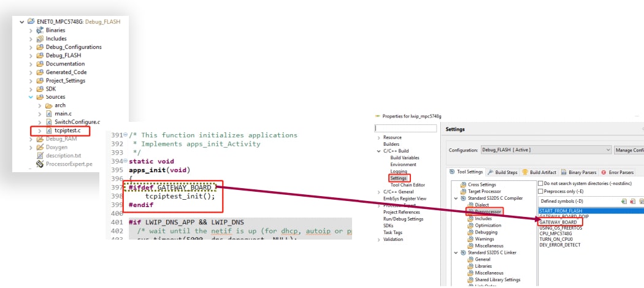This screenshot has width=644, height=288.
Task: Click the delete defined symbol icon
Action: pos(632,201)
